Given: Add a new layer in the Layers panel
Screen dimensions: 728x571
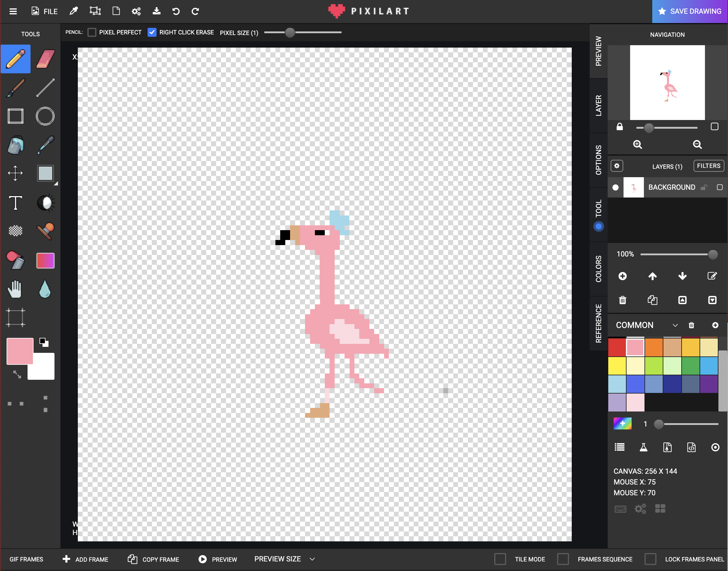Looking at the screenshot, I should [623, 276].
